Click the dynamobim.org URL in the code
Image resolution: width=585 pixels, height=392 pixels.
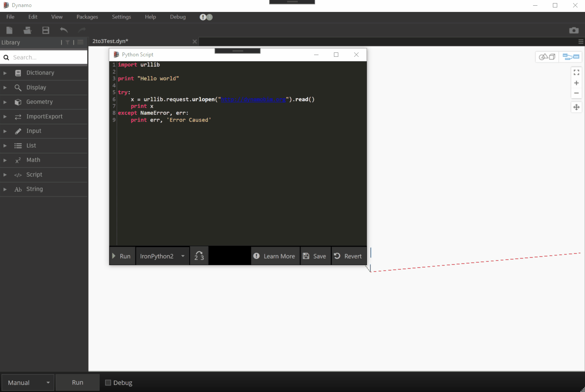tap(254, 99)
